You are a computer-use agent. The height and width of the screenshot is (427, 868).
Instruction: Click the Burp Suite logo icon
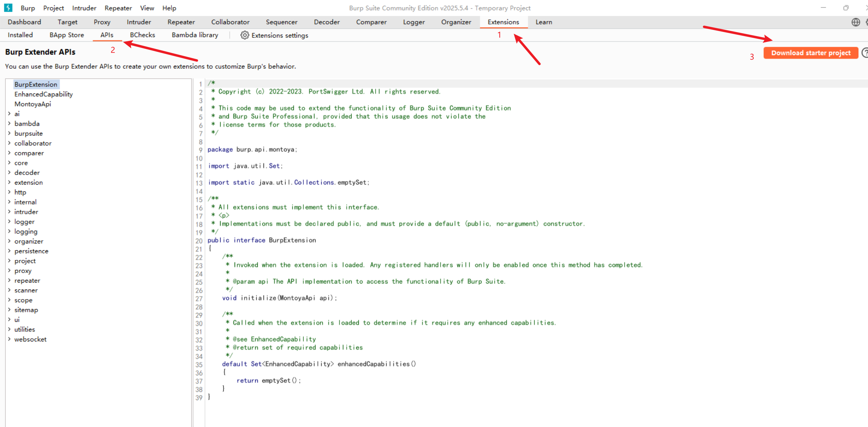pyautogui.click(x=8, y=8)
